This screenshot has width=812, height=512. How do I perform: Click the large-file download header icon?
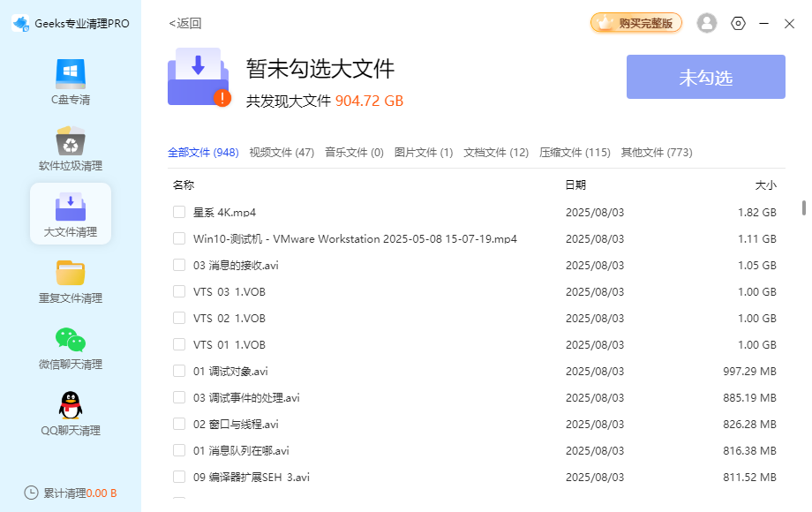click(x=199, y=77)
